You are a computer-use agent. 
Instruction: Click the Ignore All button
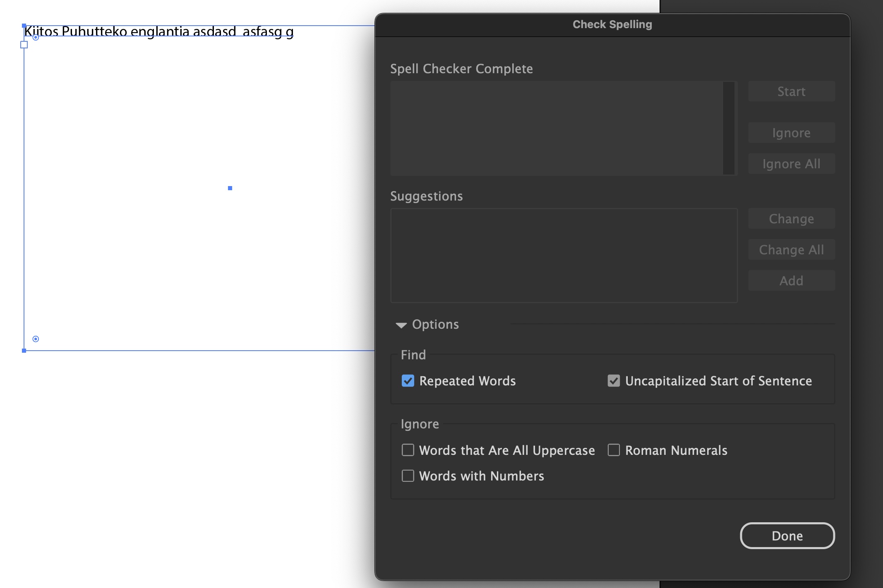(791, 163)
